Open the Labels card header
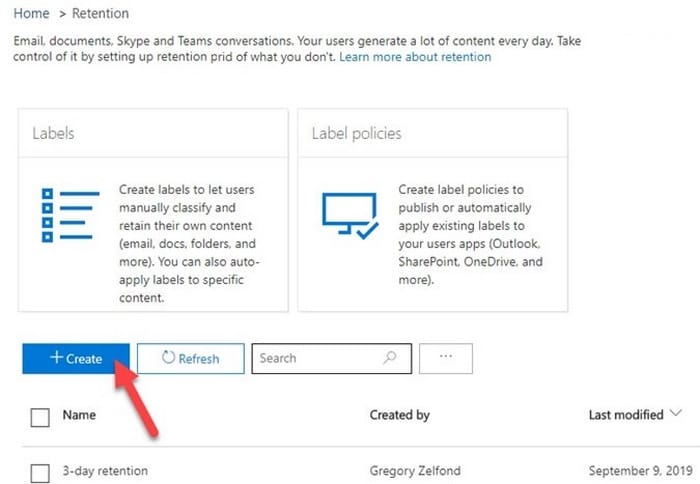This screenshot has height=484, width=700. (x=53, y=133)
